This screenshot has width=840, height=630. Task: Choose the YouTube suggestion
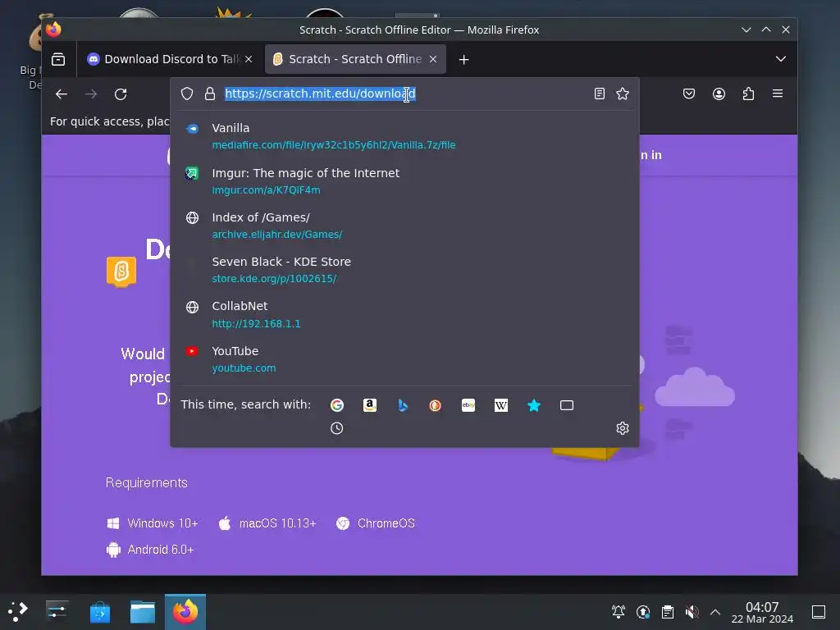[x=405, y=359]
